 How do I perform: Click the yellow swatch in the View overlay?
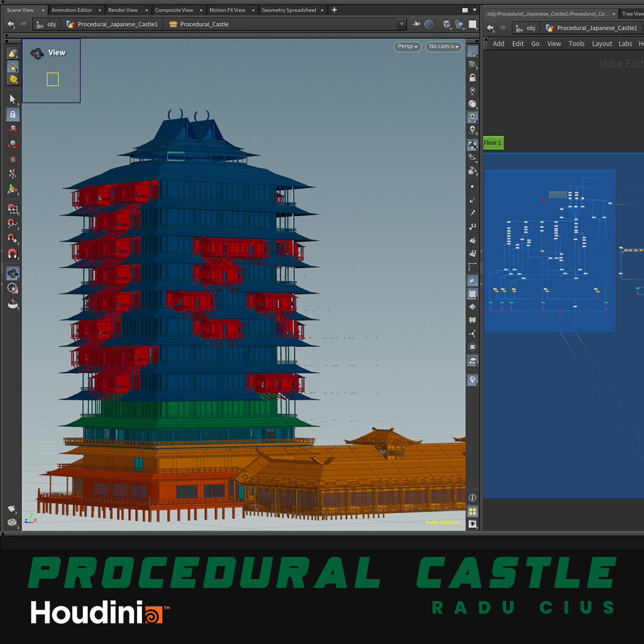tap(52, 79)
